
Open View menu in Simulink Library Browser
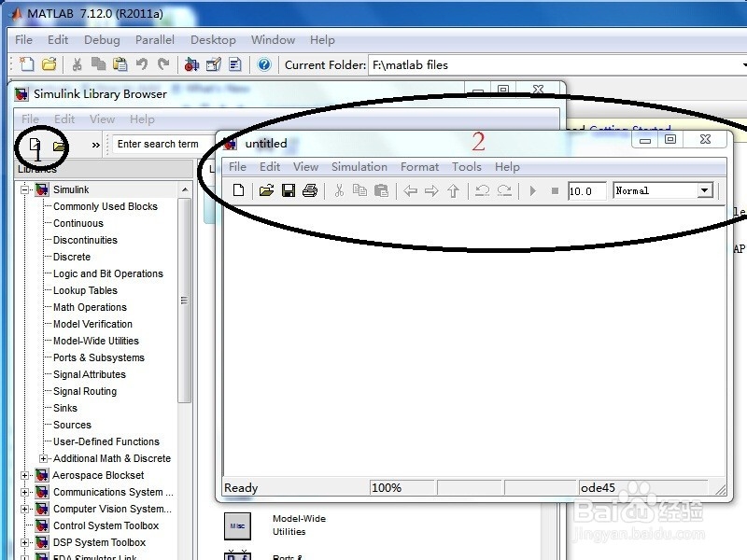(x=102, y=119)
